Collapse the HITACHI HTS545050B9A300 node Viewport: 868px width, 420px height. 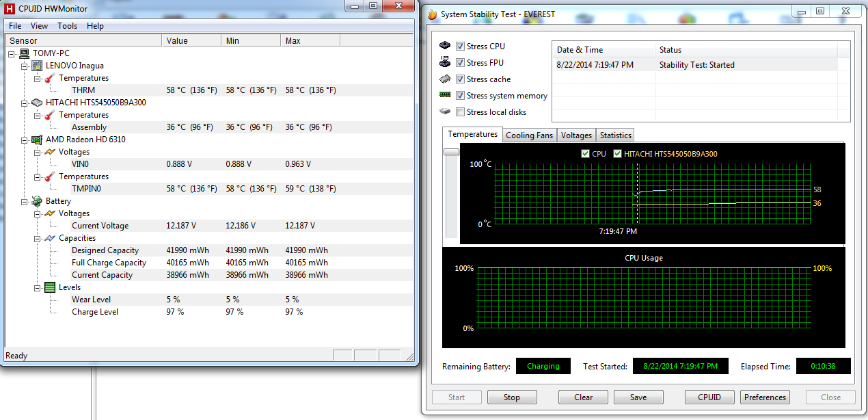click(25, 103)
